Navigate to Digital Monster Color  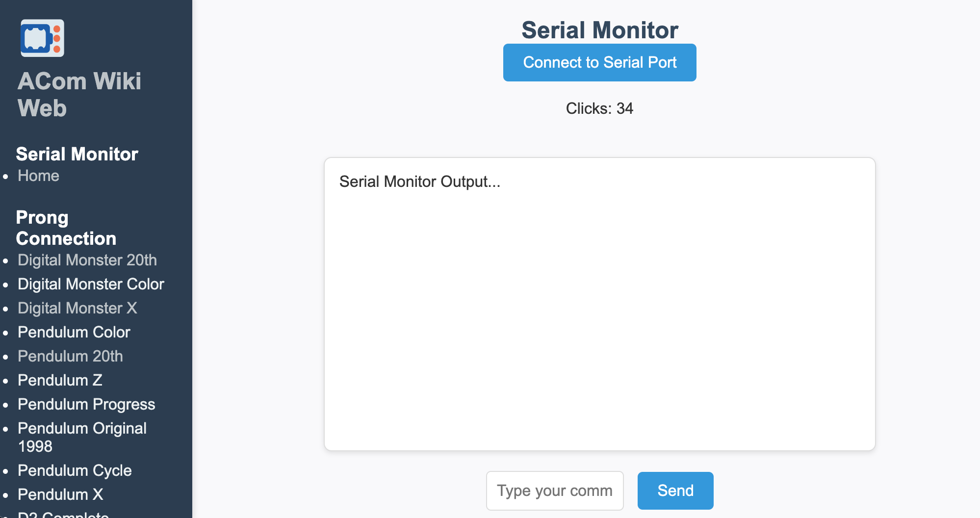(91, 284)
